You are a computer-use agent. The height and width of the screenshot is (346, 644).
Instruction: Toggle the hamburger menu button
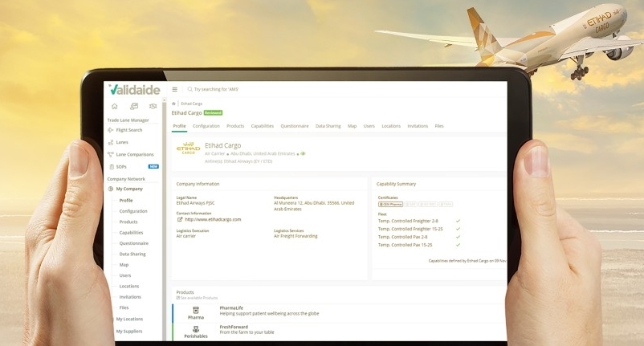point(174,89)
